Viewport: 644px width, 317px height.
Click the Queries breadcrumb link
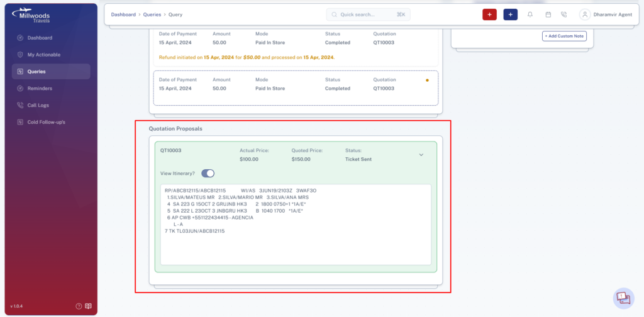pyautogui.click(x=152, y=14)
